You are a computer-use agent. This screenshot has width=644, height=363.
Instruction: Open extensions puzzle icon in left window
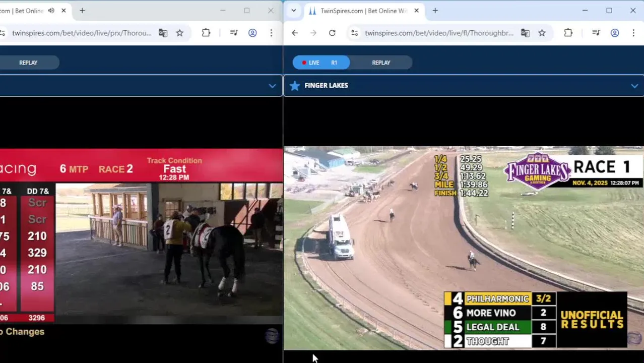(206, 33)
